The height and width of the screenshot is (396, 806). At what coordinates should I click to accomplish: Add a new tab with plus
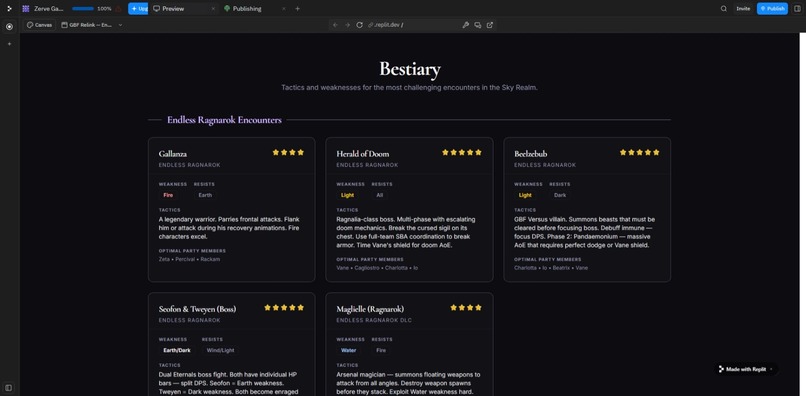point(297,9)
